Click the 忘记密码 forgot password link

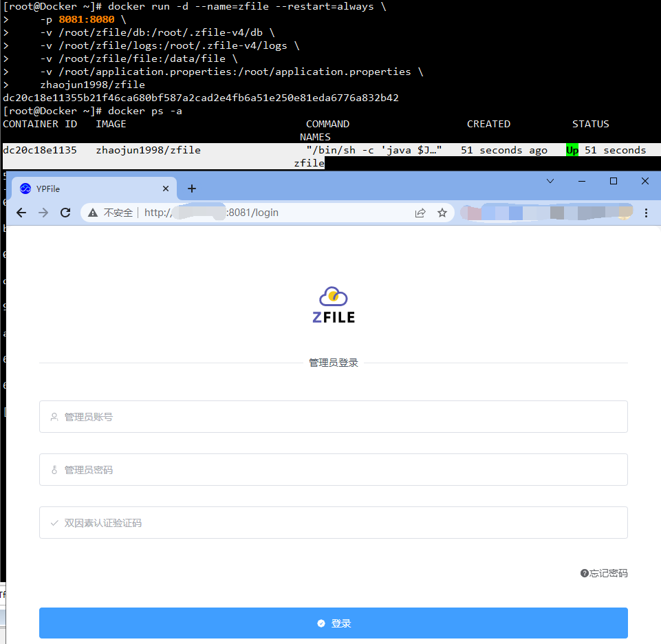pos(608,573)
